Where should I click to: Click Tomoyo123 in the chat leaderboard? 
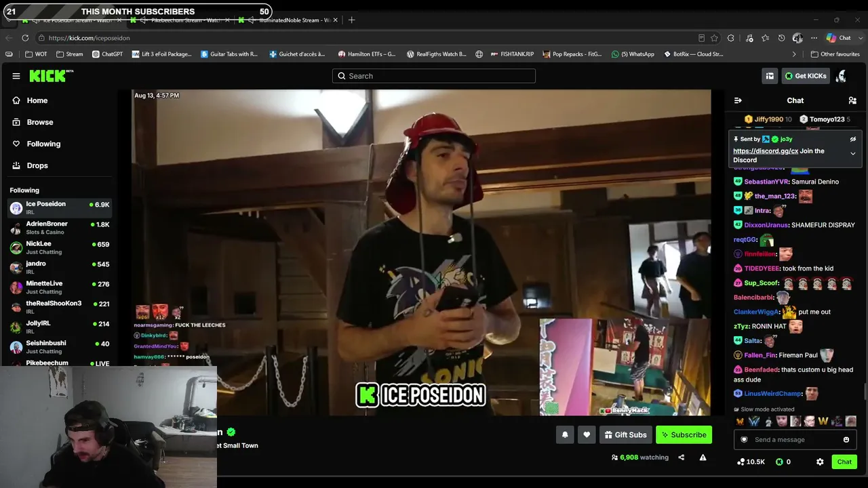825,119
